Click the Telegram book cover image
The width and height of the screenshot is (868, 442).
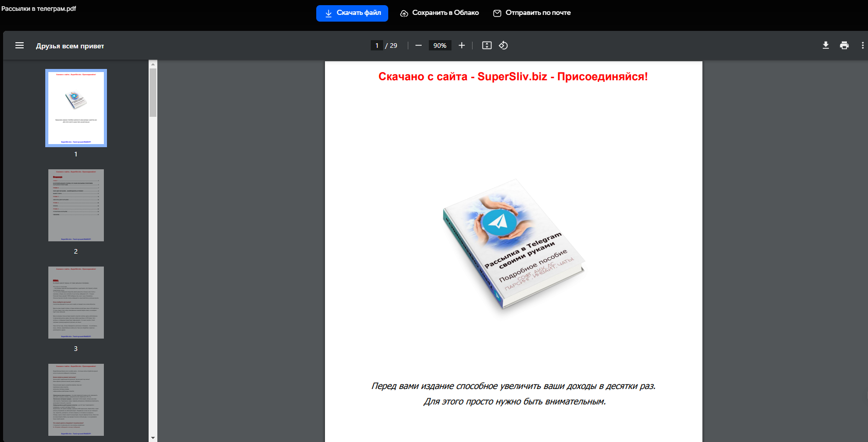click(x=514, y=244)
